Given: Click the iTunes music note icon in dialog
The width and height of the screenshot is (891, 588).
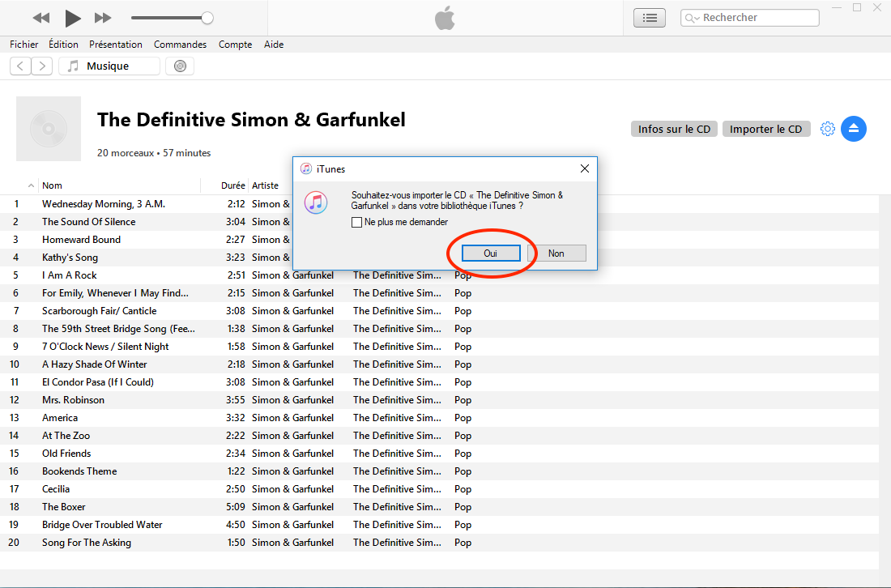Looking at the screenshot, I should (315, 202).
